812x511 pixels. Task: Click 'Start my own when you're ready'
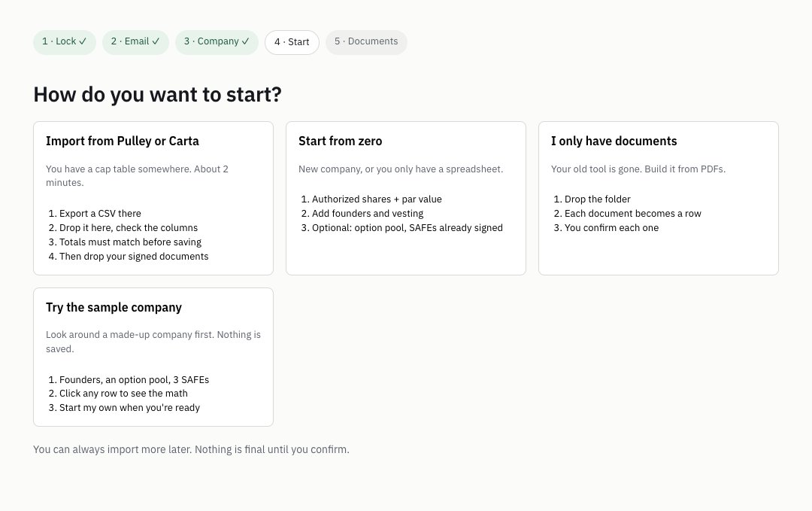tap(129, 408)
